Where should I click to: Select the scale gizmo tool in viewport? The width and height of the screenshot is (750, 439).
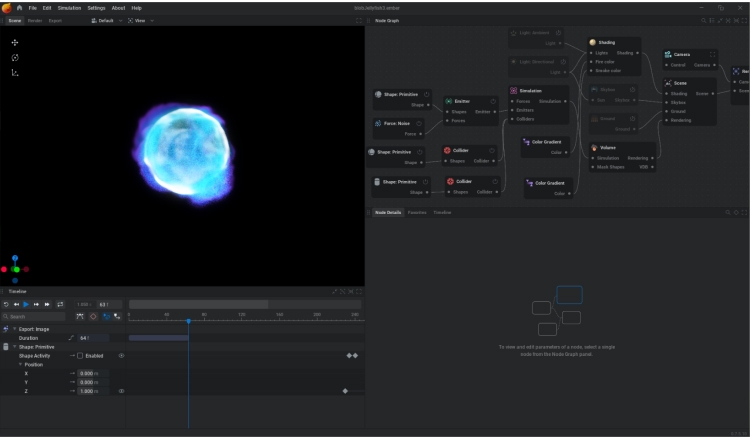click(x=15, y=73)
